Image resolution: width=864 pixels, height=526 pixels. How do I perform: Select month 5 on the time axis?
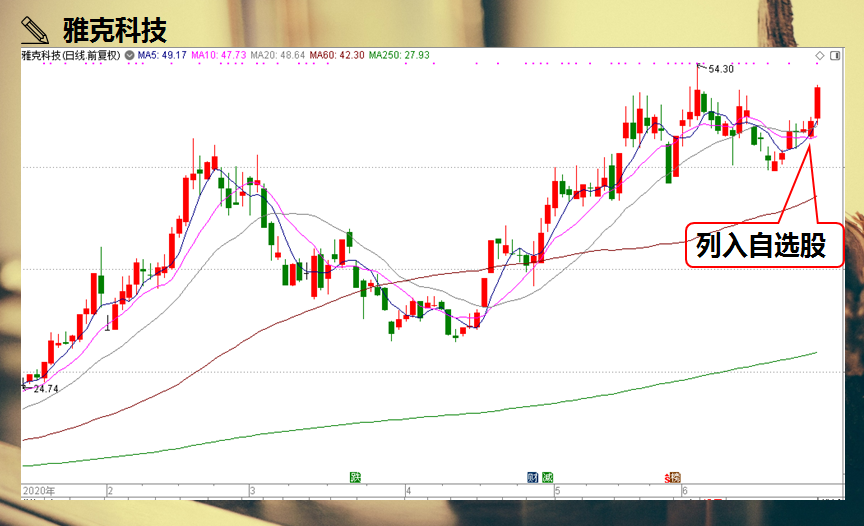(x=558, y=491)
